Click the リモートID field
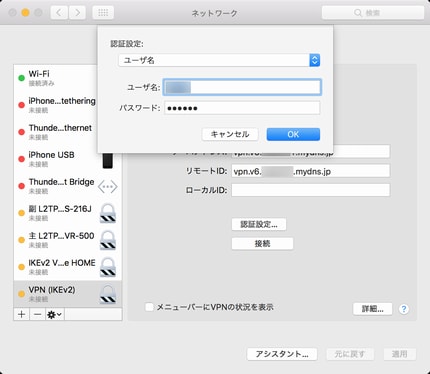Image resolution: width=430 pixels, height=374 pixels. (x=311, y=171)
